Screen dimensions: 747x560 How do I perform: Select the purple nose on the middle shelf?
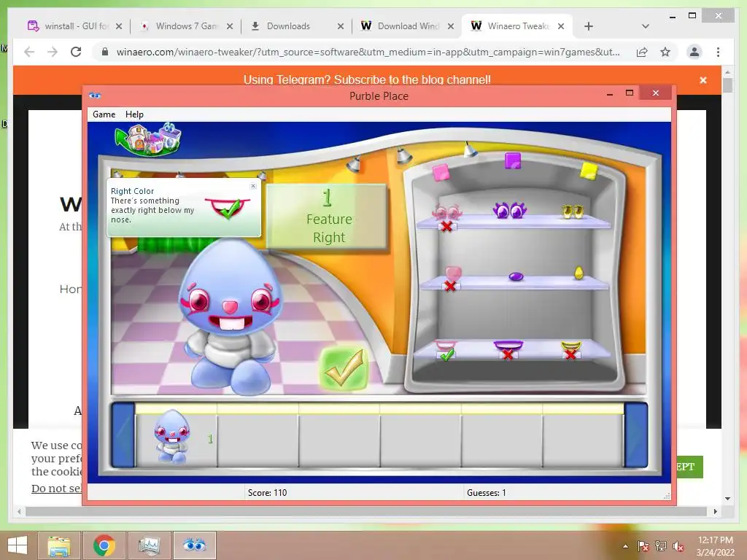coord(516,276)
